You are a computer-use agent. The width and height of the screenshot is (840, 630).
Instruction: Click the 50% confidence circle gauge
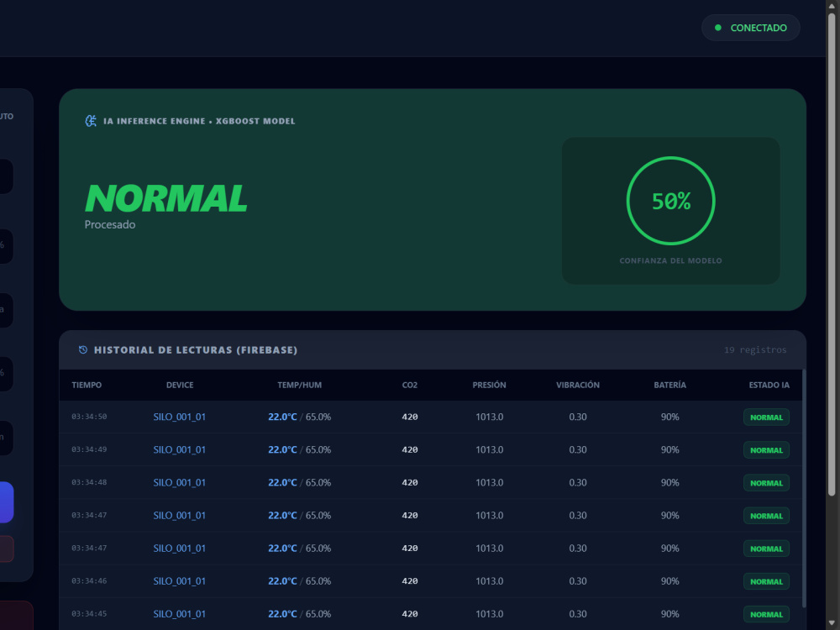(x=670, y=201)
